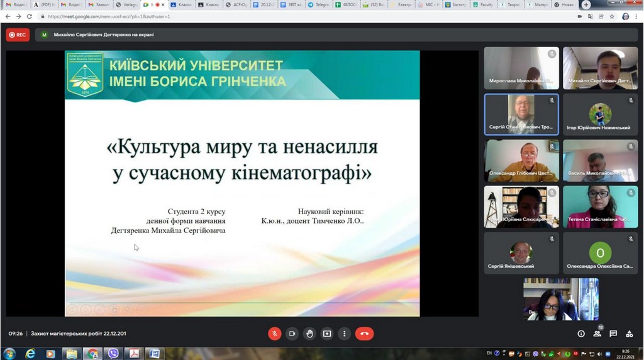Open the EN input language selector
The width and height of the screenshot is (644, 360).
tap(489, 353)
